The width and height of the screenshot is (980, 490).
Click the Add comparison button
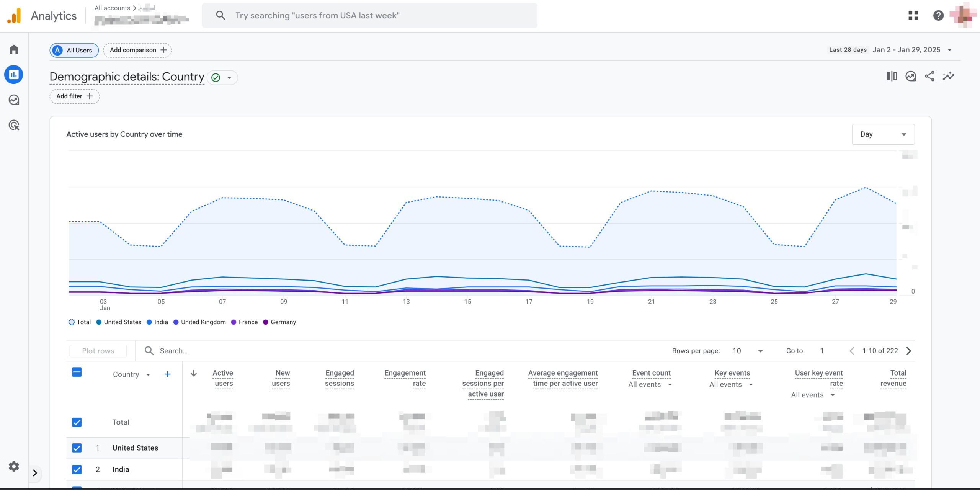[x=137, y=50]
